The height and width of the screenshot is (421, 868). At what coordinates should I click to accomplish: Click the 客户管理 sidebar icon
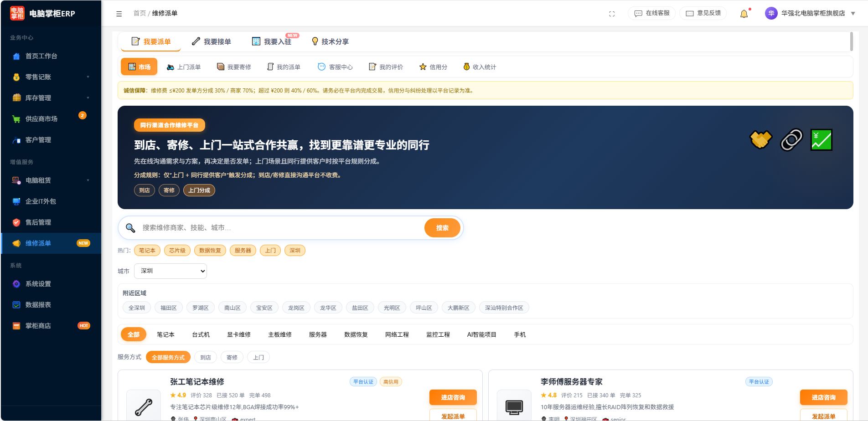click(16, 140)
